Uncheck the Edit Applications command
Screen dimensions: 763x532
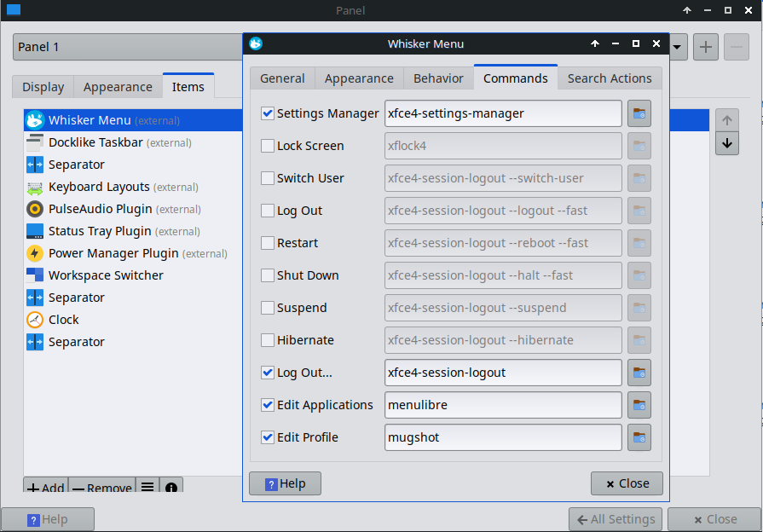point(268,405)
